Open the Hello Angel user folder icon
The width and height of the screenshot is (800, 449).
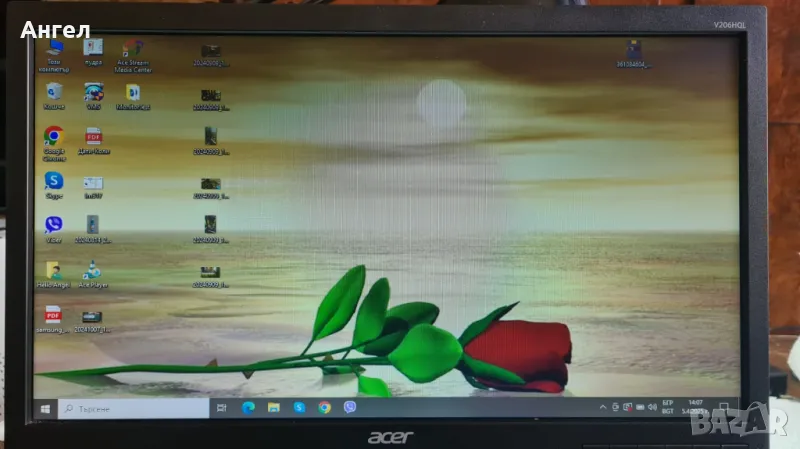pyautogui.click(x=53, y=275)
